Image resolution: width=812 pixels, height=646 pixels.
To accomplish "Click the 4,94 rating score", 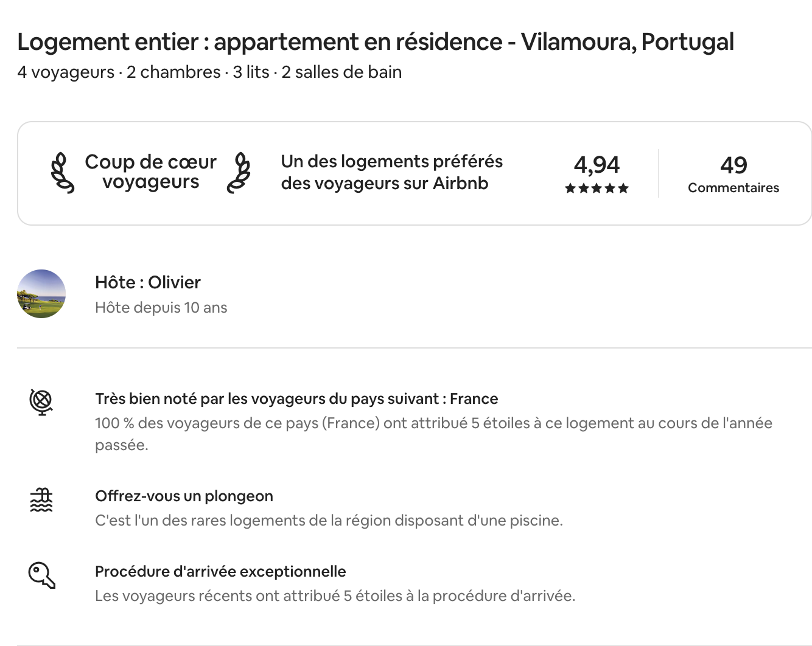I will tap(597, 165).
